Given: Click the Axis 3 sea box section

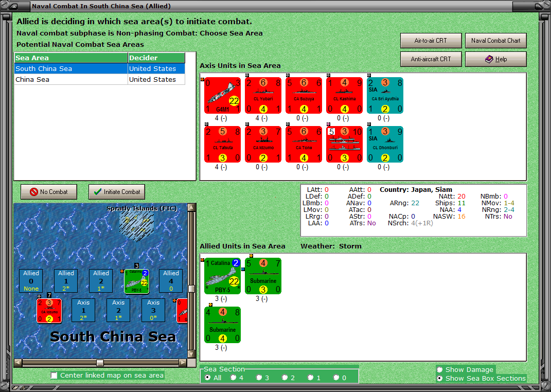Looking at the screenshot, I should tap(153, 311).
